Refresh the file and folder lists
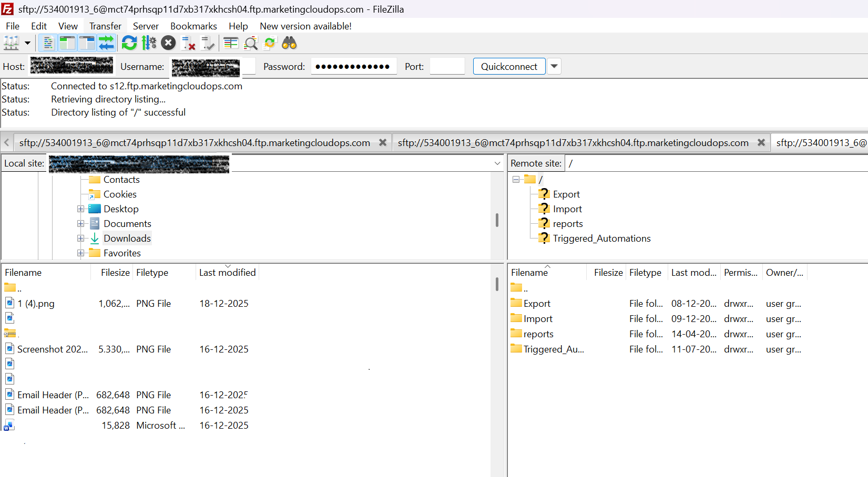868x477 pixels. 129,43
